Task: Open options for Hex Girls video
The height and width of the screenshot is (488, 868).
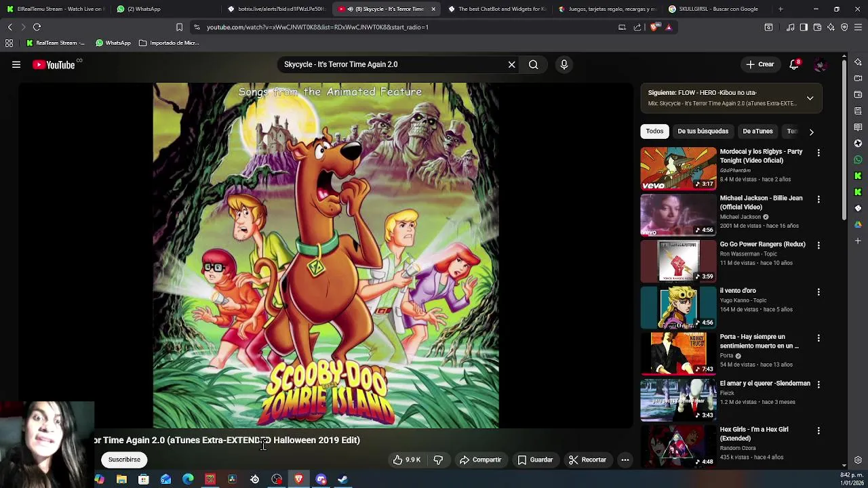Action: [x=818, y=430]
